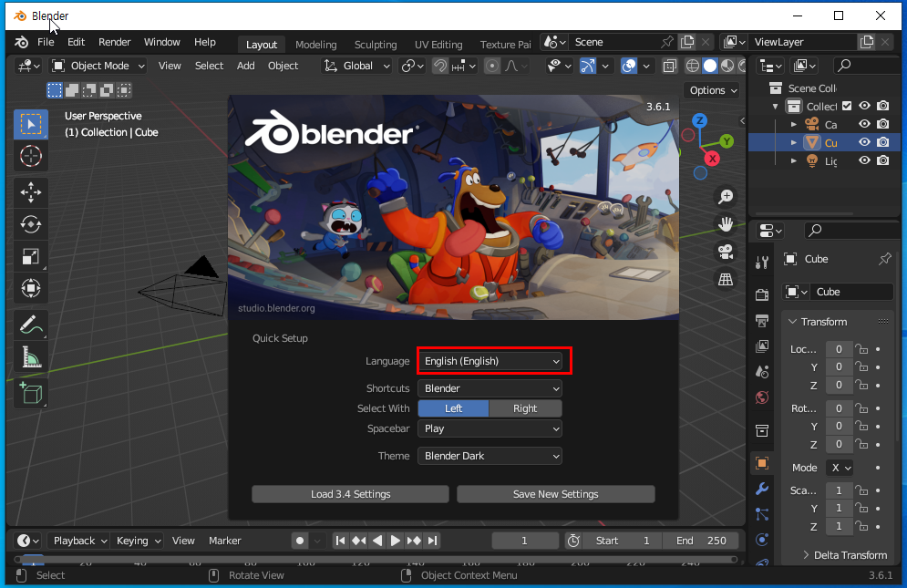Image resolution: width=907 pixels, height=588 pixels.
Task: Open the Scene properties tab
Action: coord(762,372)
